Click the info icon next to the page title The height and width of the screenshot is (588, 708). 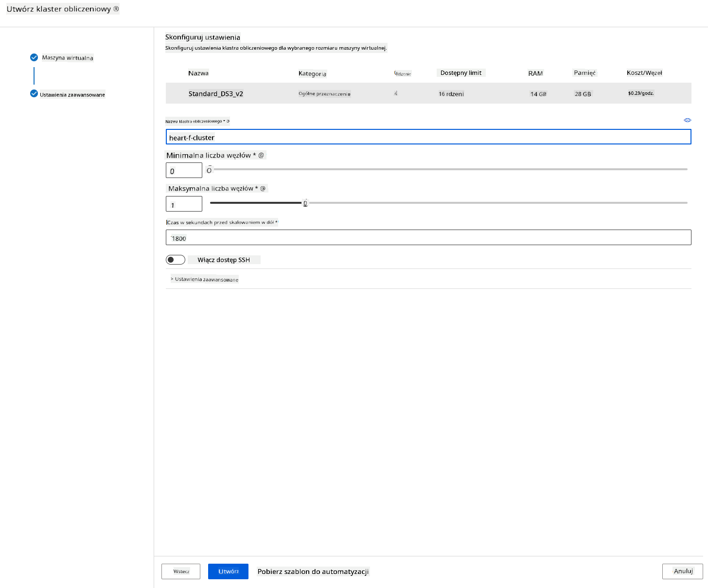pos(116,9)
